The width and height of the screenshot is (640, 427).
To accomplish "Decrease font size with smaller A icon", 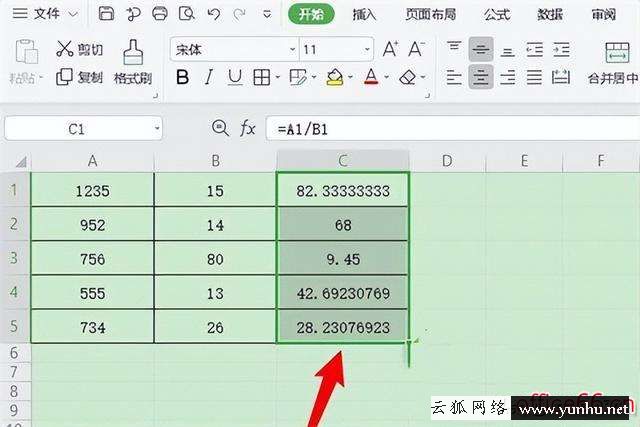I will click(x=416, y=49).
